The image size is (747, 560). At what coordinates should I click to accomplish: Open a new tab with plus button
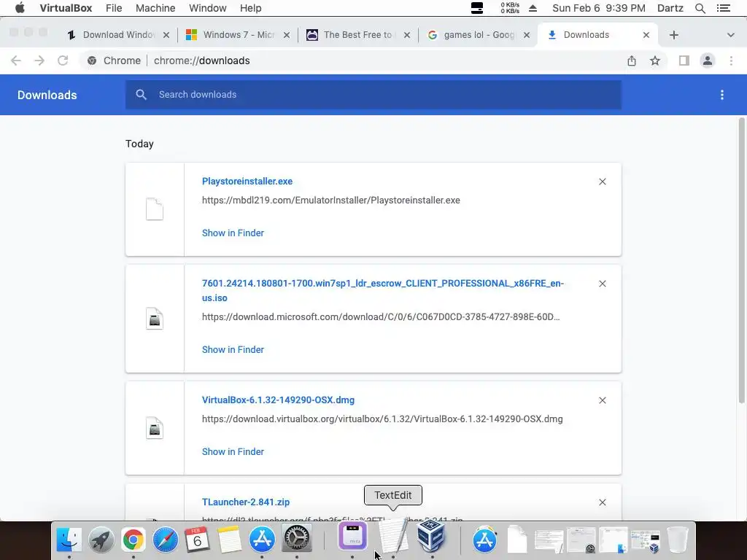click(x=673, y=35)
